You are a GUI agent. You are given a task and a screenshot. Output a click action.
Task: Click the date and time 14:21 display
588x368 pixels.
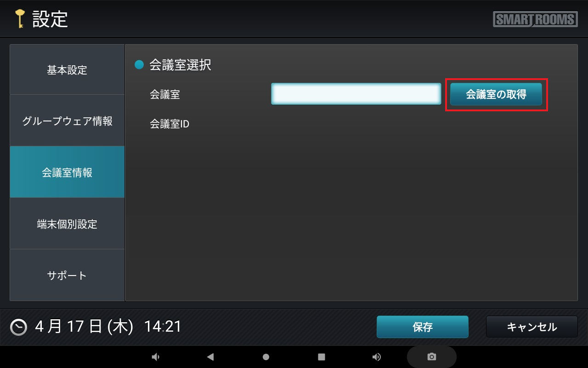click(x=108, y=327)
